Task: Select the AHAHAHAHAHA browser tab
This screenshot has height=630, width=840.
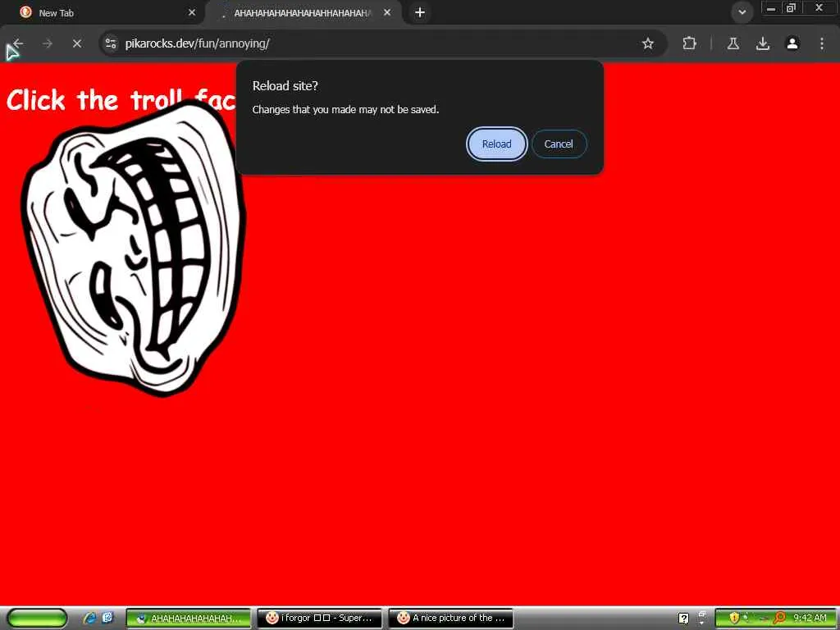Action: tap(304, 12)
